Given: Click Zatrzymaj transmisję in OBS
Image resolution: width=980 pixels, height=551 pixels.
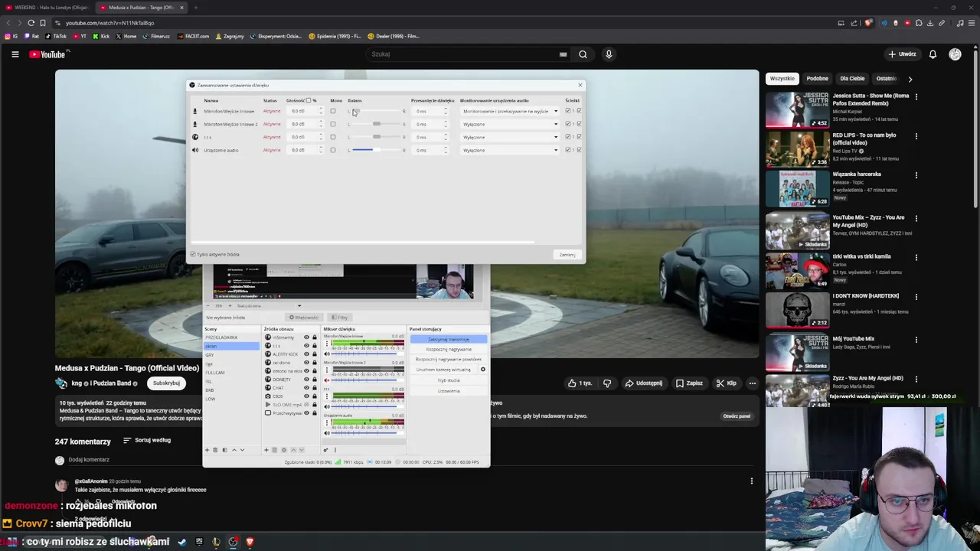Looking at the screenshot, I should tap(449, 339).
